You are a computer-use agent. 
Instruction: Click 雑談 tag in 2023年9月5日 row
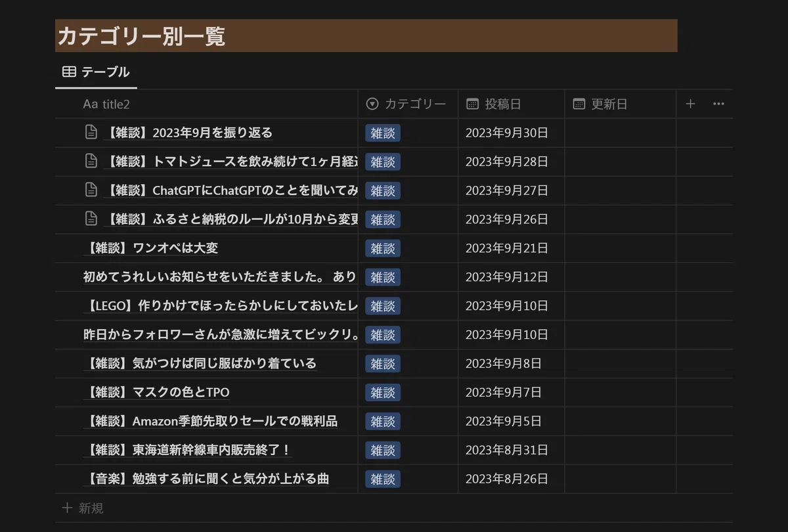pyautogui.click(x=383, y=422)
